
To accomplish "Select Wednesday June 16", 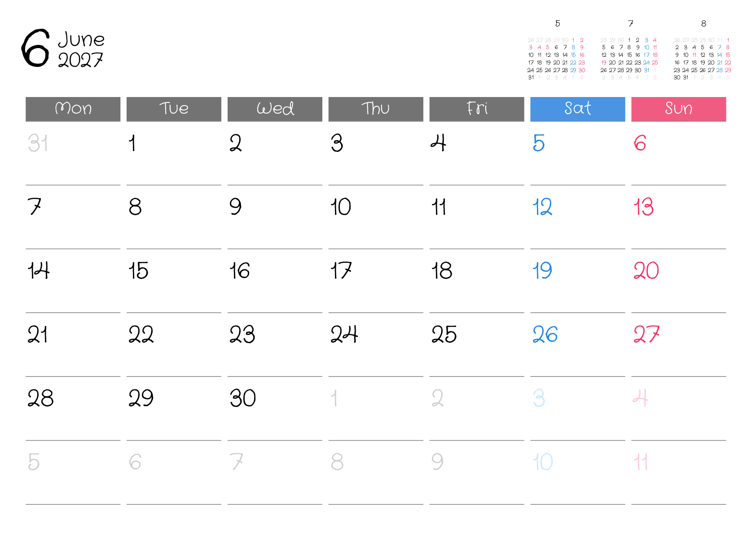I will 240,271.
